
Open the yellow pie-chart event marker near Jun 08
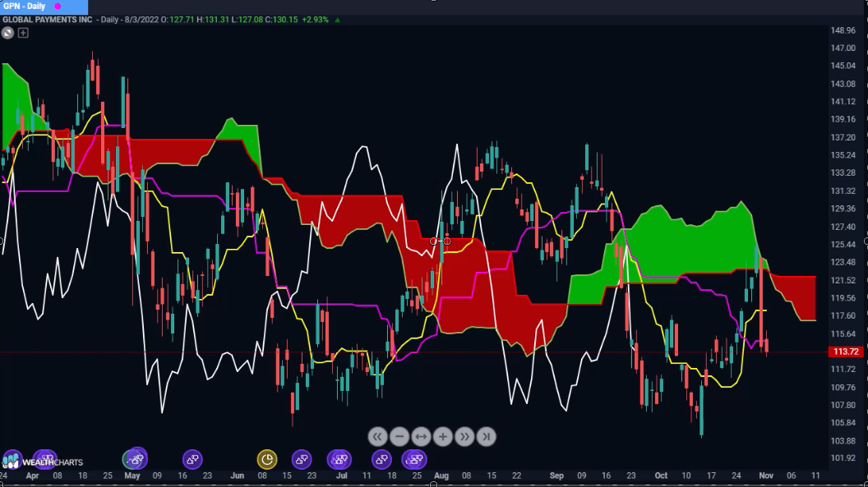coord(267,459)
